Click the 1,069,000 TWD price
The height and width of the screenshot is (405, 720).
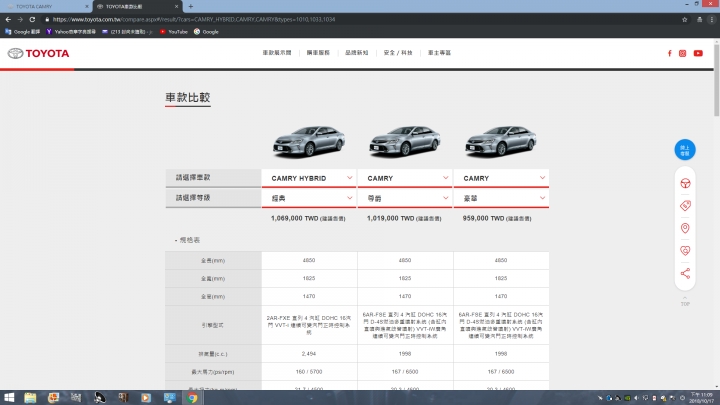[x=308, y=219]
